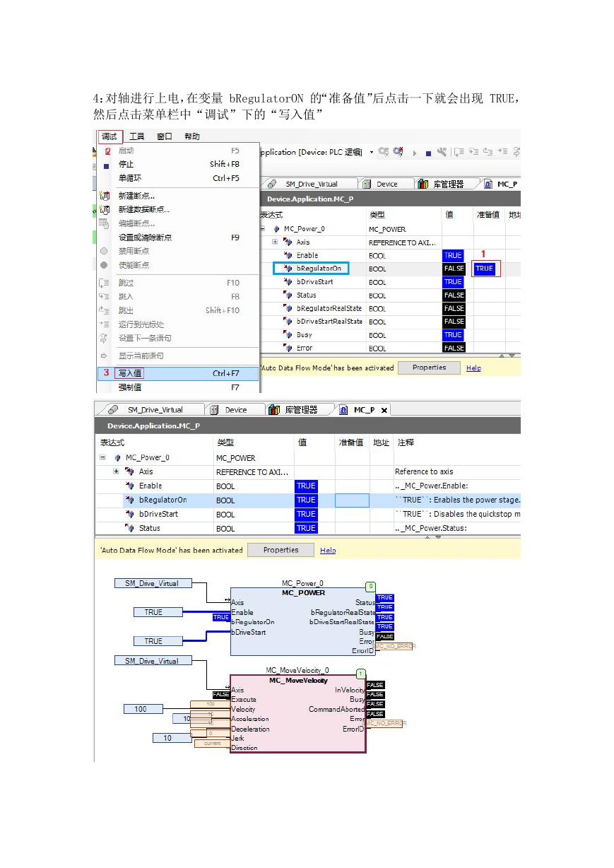The width and height of the screenshot is (614, 868).
Task: Click the arrow icon beside 显示当前语句
Action: 105,356
